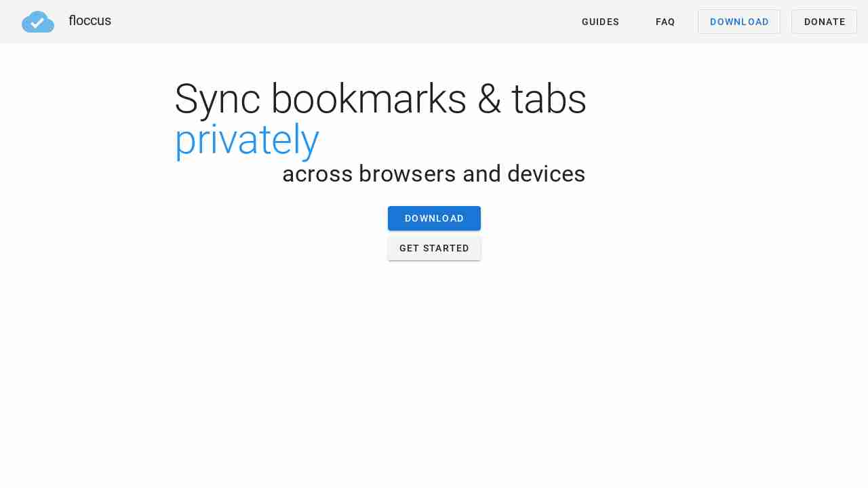Screen dimensions: 868x488
Task: Open the Donate page button
Action: (824, 22)
